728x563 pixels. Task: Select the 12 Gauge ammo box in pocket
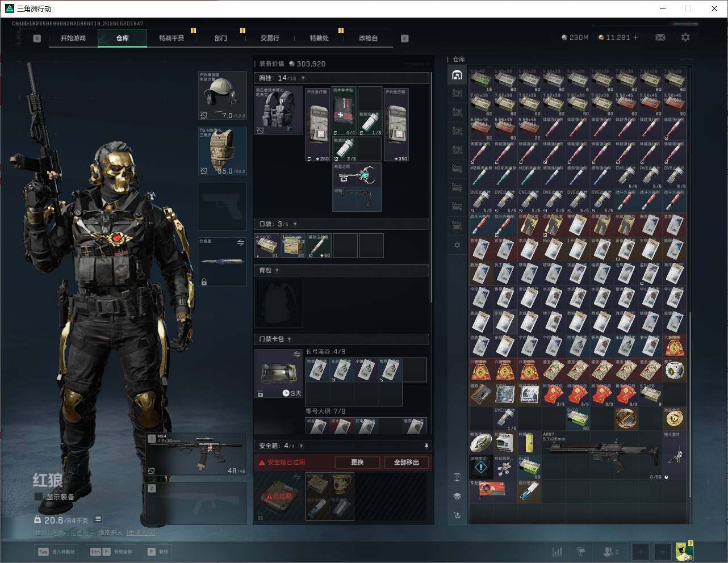pyautogui.click(x=293, y=245)
